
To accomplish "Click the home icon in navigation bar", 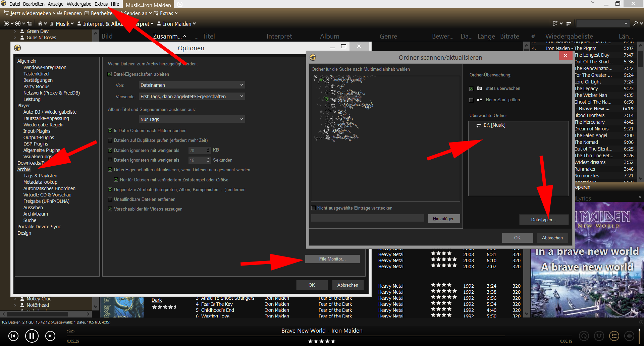I will click(40, 23).
